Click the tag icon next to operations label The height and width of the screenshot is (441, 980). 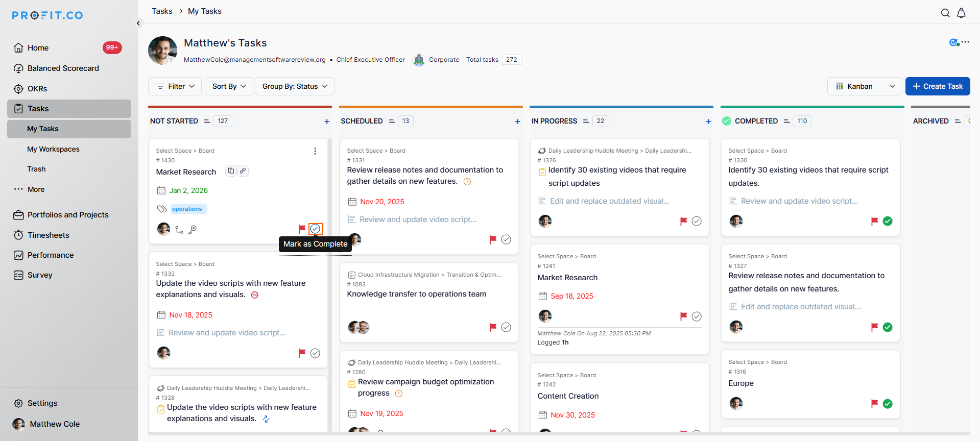pos(162,209)
